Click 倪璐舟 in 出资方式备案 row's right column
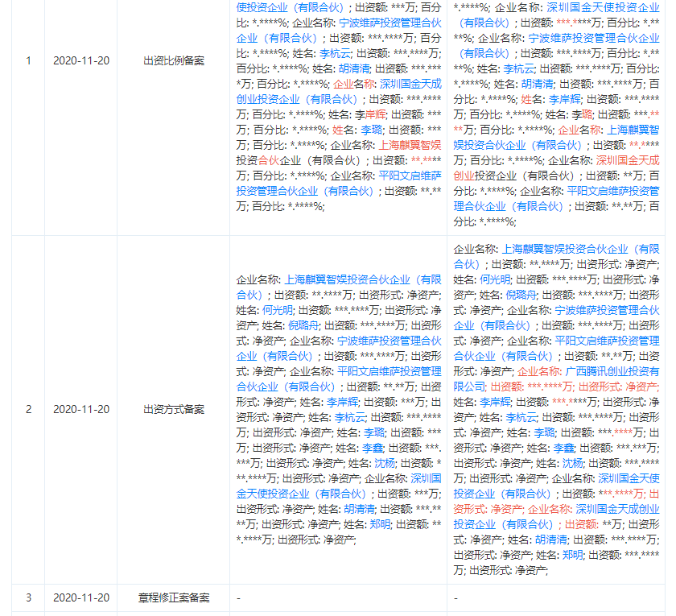This screenshot has width=676, height=616. [522, 295]
